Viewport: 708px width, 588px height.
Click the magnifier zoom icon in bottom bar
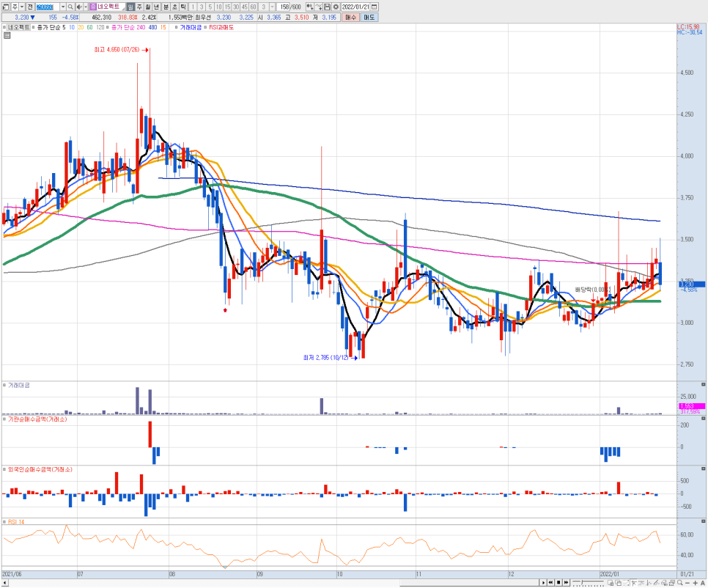680,583
